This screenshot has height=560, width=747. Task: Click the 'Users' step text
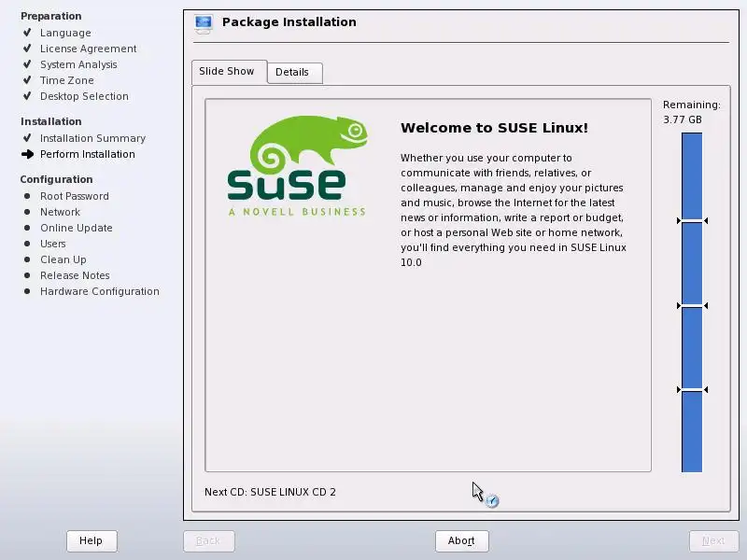click(53, 244)
